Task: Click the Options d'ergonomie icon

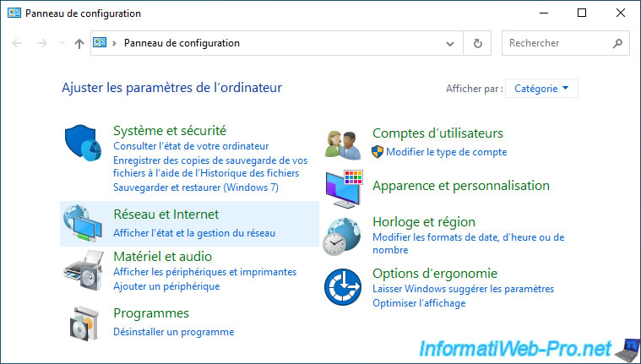Action: pos(343,285)
